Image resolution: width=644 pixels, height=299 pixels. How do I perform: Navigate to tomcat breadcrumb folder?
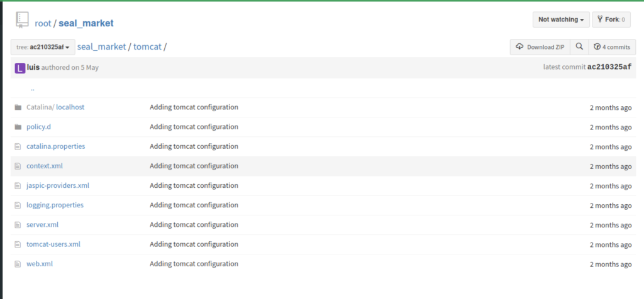(147, 46)
